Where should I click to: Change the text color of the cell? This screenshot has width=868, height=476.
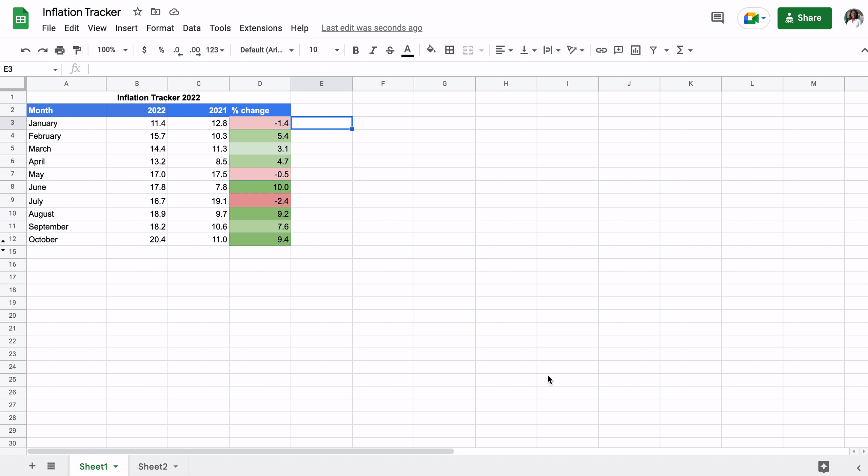click(x=408, y=50)
